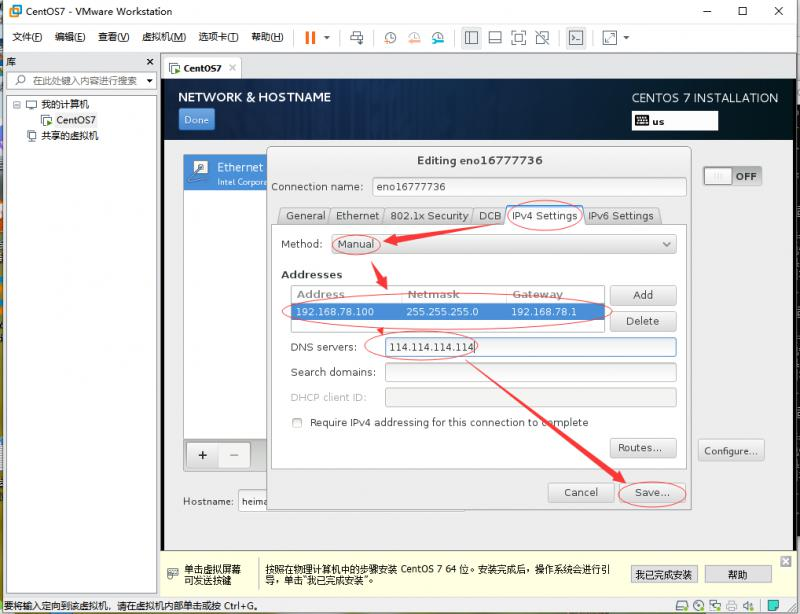
Task: Open the stretch mode dropdown arrow
Action: point(627,38)
